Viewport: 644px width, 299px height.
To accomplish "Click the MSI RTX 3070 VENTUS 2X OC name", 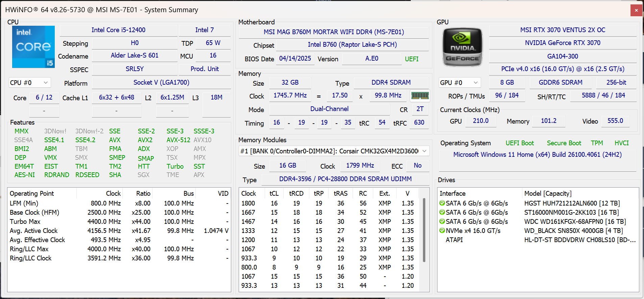I will (x=563, y=30).
